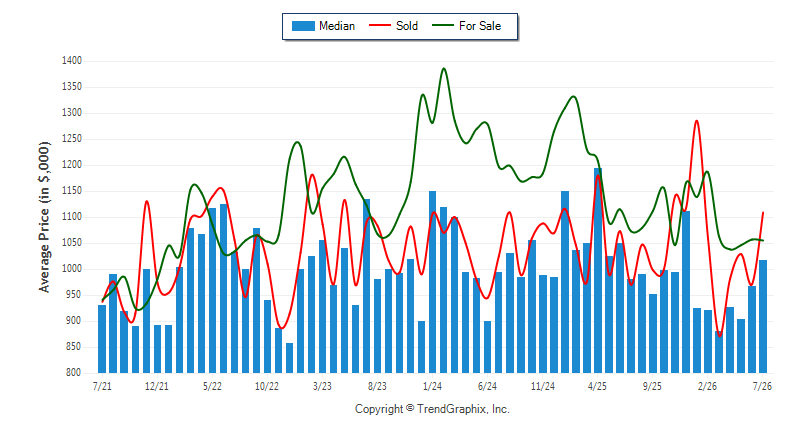Select the 7/21 median bar
This screenshot has width=800, height=434.
point(102,339)
